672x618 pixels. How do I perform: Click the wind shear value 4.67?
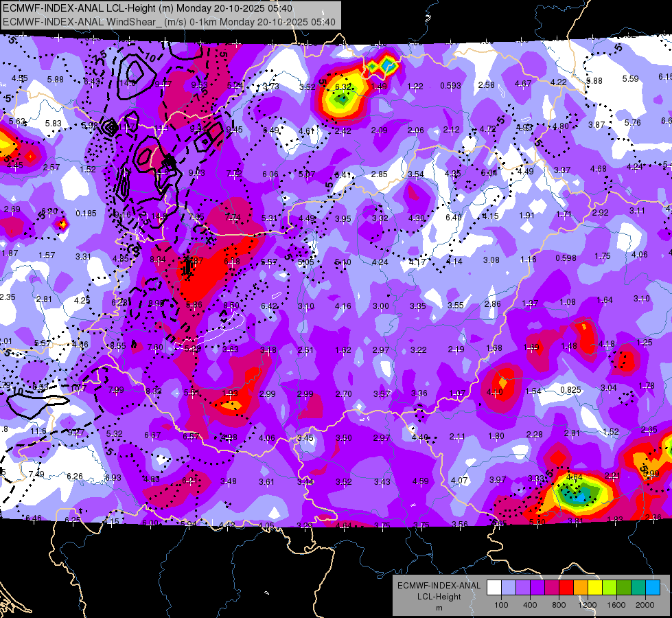523,83
